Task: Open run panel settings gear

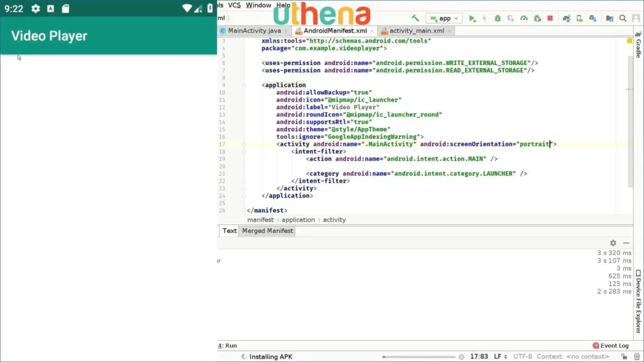Action: tap(613, 243)
